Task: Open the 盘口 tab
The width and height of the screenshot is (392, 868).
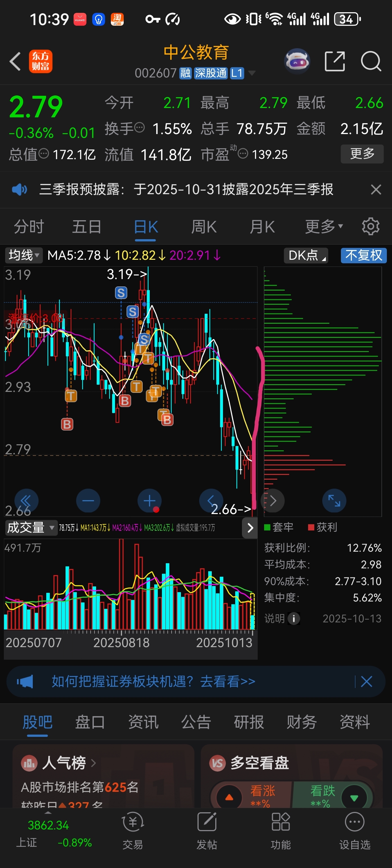Action: (x=90, y=722)
